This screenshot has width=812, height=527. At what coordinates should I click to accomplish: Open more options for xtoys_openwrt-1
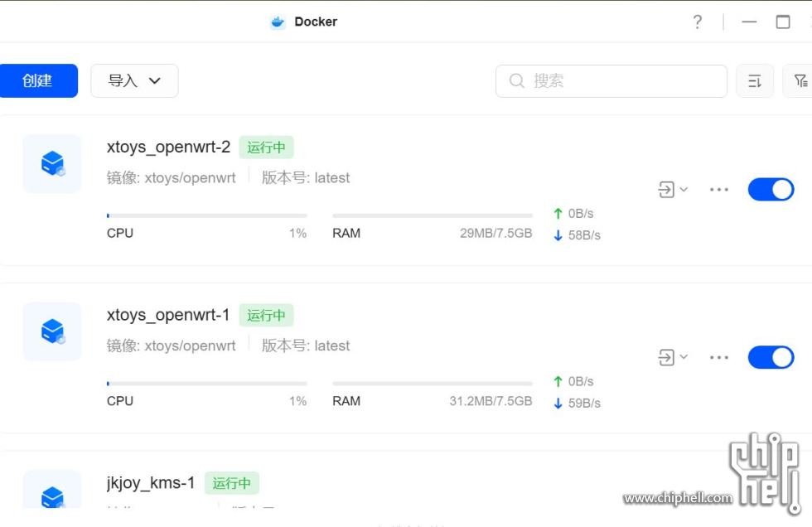(719, 357)
